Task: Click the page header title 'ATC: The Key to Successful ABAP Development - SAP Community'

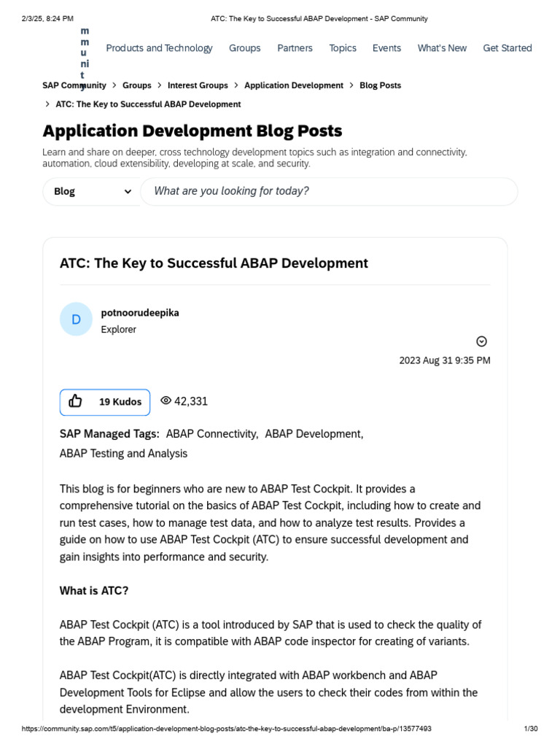Action: [x=319, y=18]
